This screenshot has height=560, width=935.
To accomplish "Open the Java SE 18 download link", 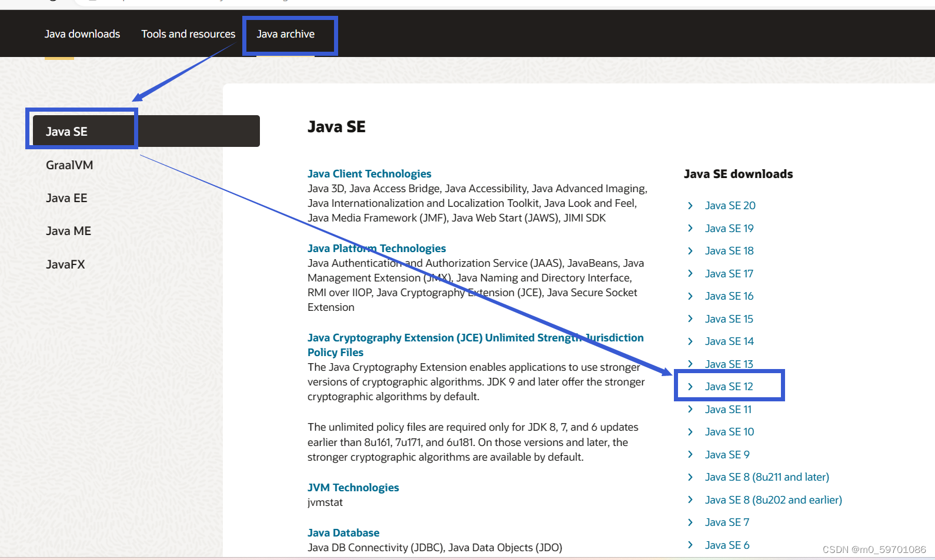I will tap(729, 251).
